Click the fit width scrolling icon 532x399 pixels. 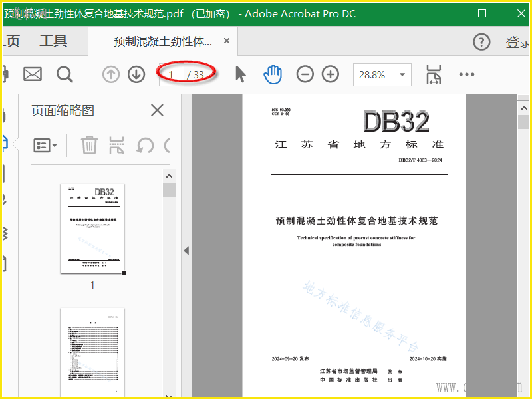coord(434,74)
